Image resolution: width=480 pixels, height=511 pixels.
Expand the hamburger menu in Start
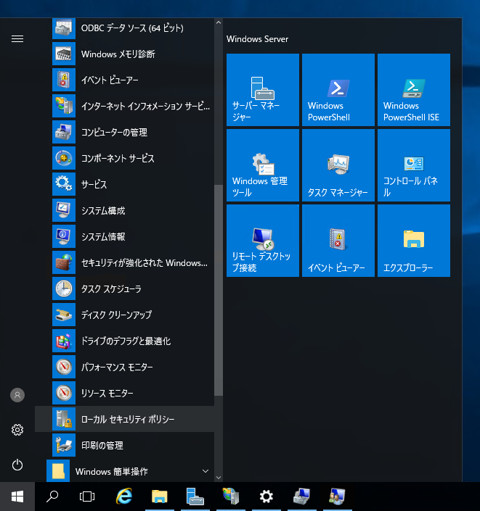[17, 39]
